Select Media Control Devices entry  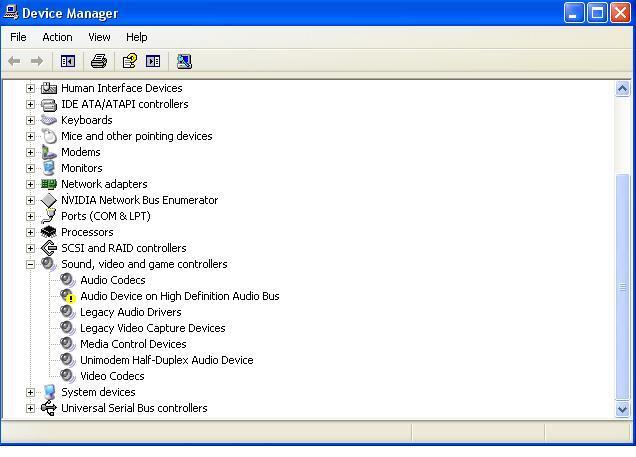click(133, 344)
